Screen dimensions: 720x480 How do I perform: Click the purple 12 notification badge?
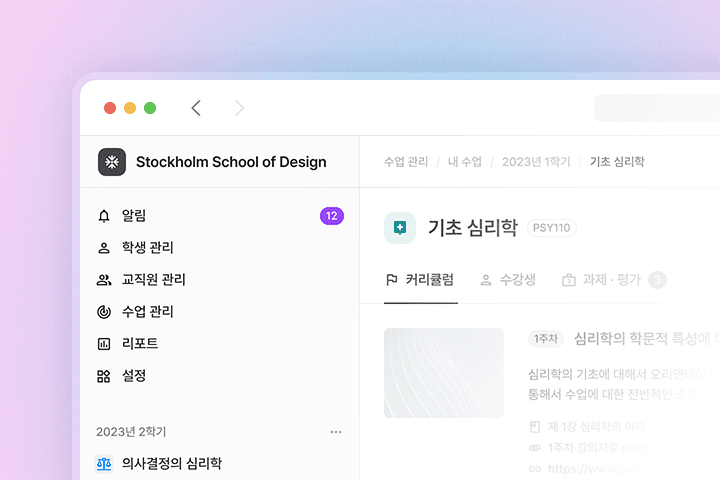[332, 216]
